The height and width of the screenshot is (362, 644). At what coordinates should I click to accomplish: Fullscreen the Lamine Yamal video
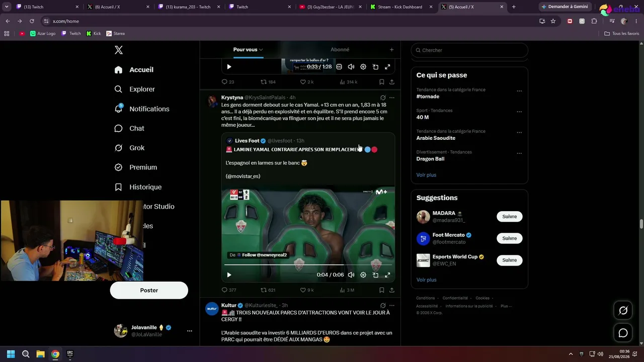pos(387,275)
